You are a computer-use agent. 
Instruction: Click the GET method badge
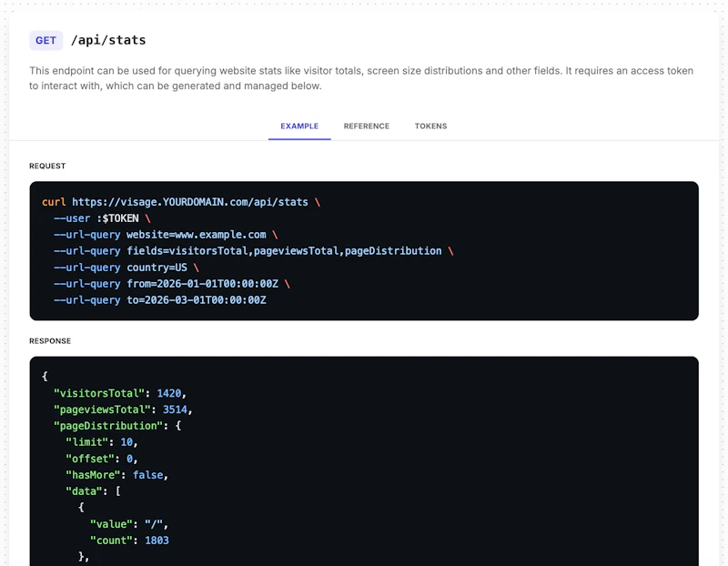coord(46,40)
